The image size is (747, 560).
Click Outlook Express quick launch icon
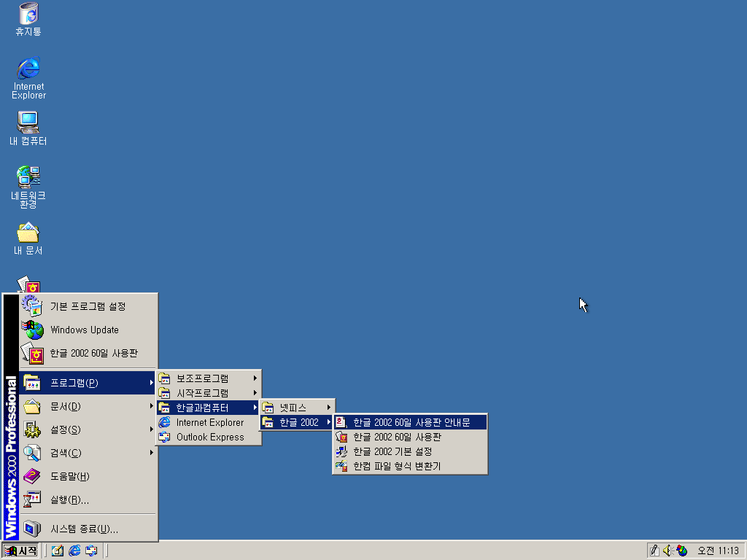point(91,551)
